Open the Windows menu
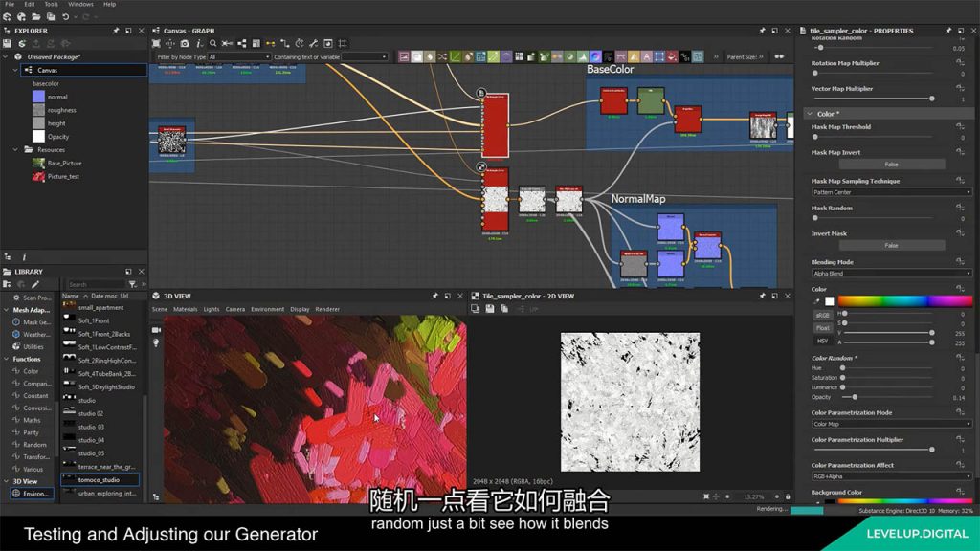Viewport: 980px width, 551px height. point(81,4)
